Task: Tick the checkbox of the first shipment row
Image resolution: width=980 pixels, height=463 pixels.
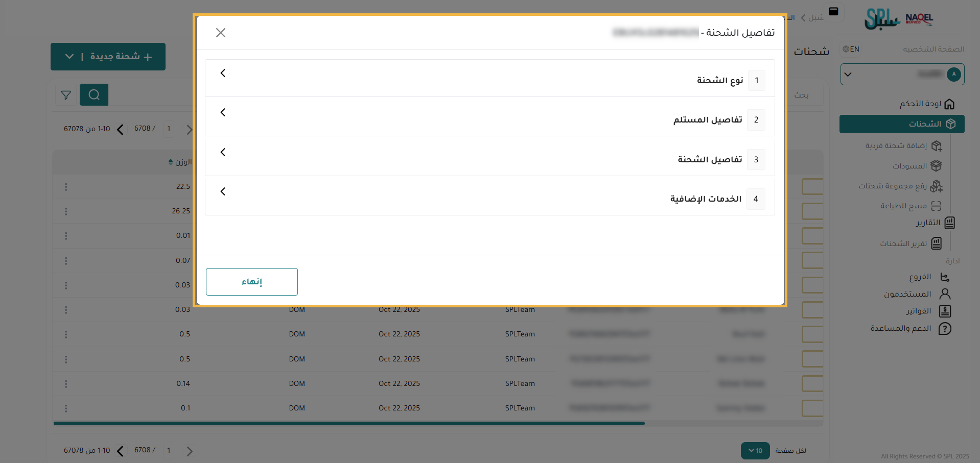Action: [812, 187]
